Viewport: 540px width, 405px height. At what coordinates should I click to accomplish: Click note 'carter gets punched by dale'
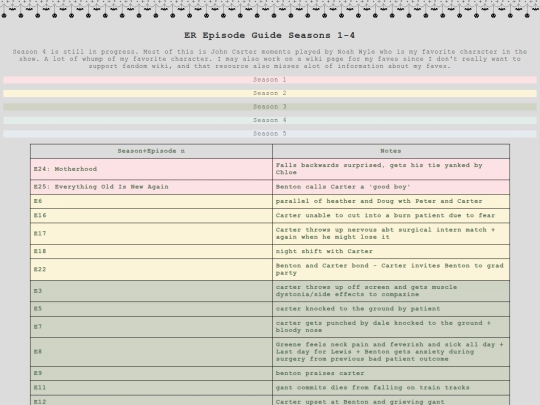391,327
